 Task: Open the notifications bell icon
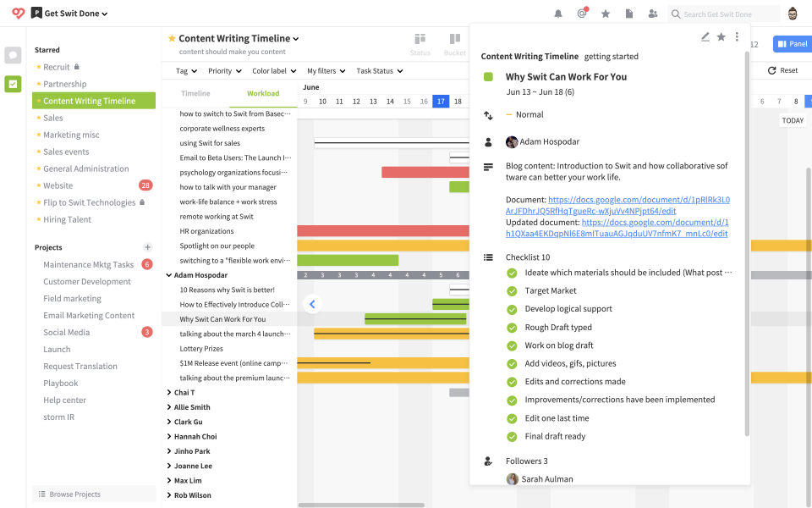coord(558,14)
